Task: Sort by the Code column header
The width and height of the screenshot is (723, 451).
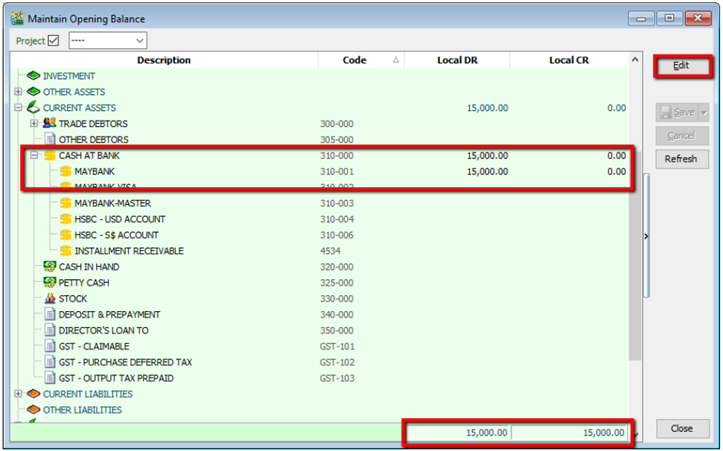Action: pyautogui.click(x=355, y=60)
